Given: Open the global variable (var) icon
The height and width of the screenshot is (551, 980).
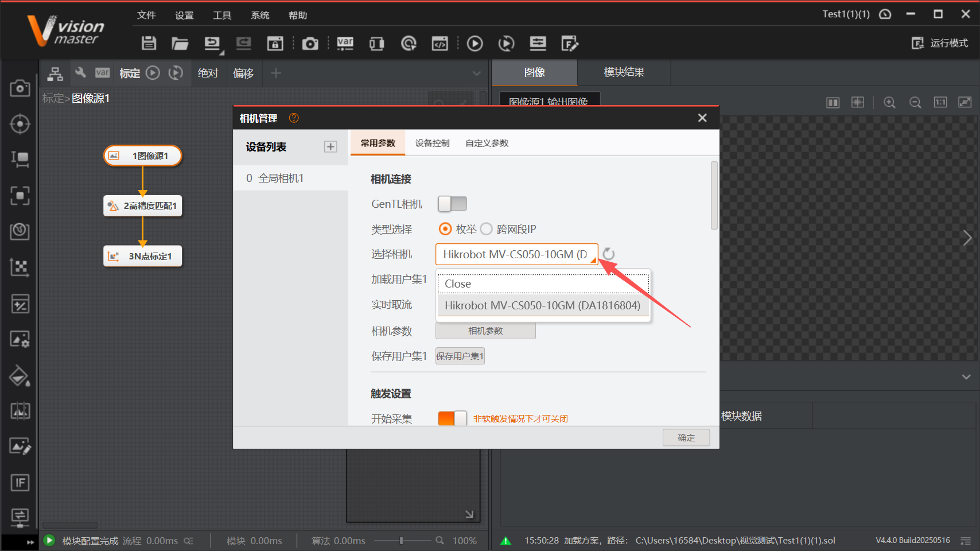Looking at the screenshot, I should (x=345, y=43).
